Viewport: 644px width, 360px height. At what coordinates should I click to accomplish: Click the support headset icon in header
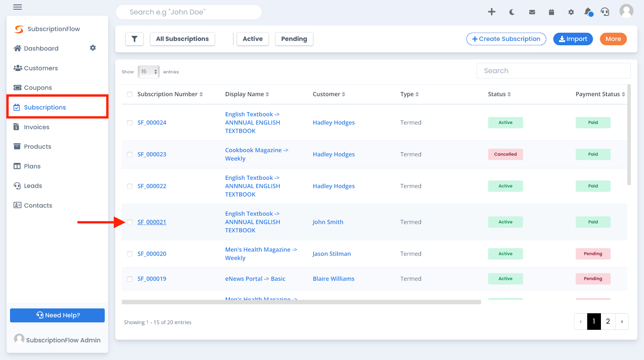(x=605, y=12)
